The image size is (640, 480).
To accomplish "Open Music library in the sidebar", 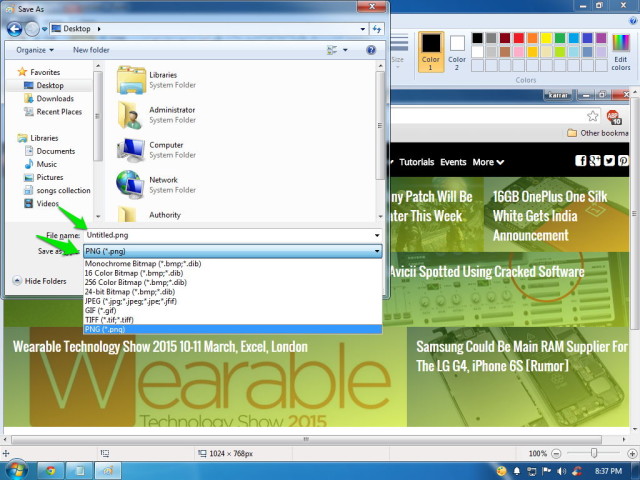I will [x=40, y=164].
